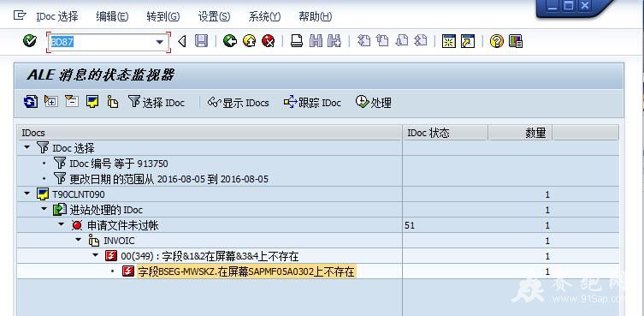This screenshot has width=644, height=316.
Task: Click the Collapse Subtree icon
Action: [72, 101]
